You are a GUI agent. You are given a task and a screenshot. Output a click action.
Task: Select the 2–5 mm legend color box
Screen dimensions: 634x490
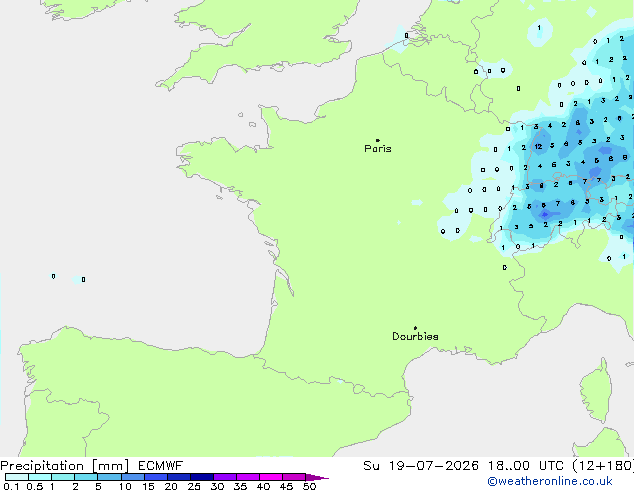[86, 477]
